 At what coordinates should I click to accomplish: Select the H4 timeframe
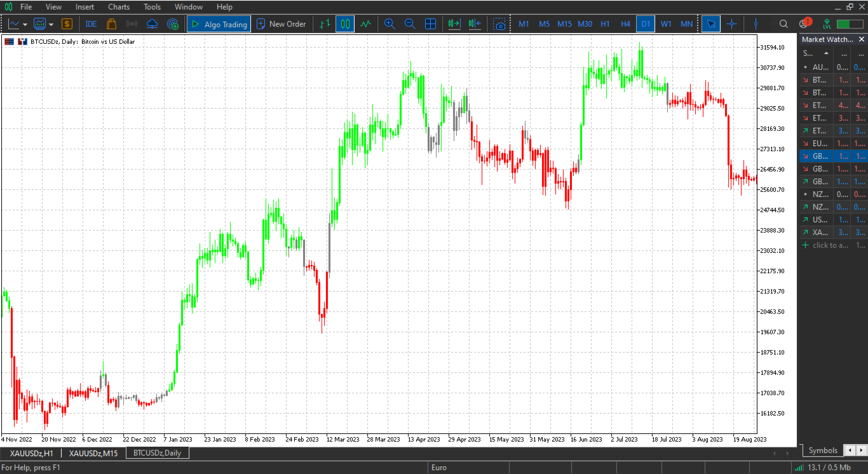625,24
